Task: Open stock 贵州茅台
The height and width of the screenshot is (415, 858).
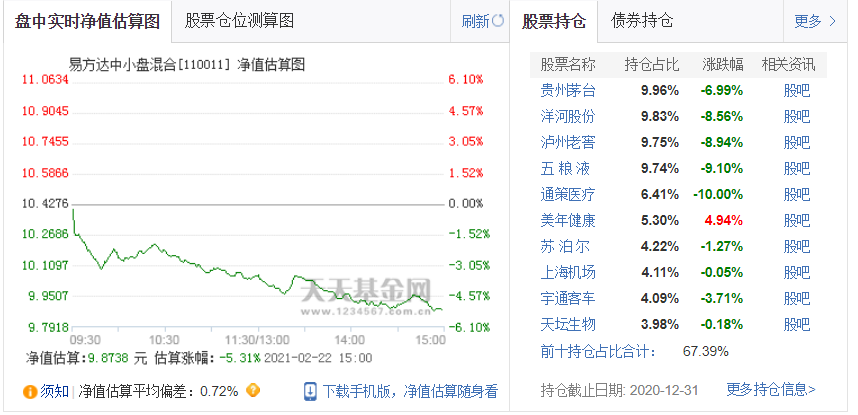Action: coord(568,90)
